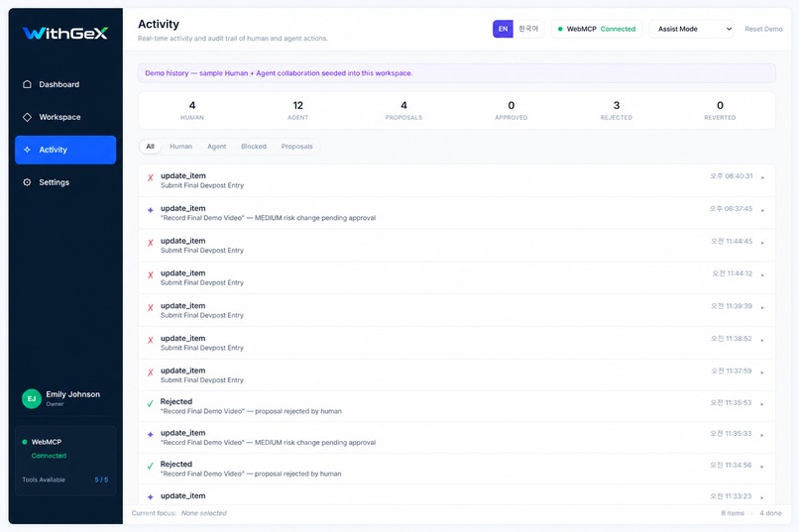Switch language to 한국어
The image size is (799, 532).
pyautogui.click(x=528, y=29)
